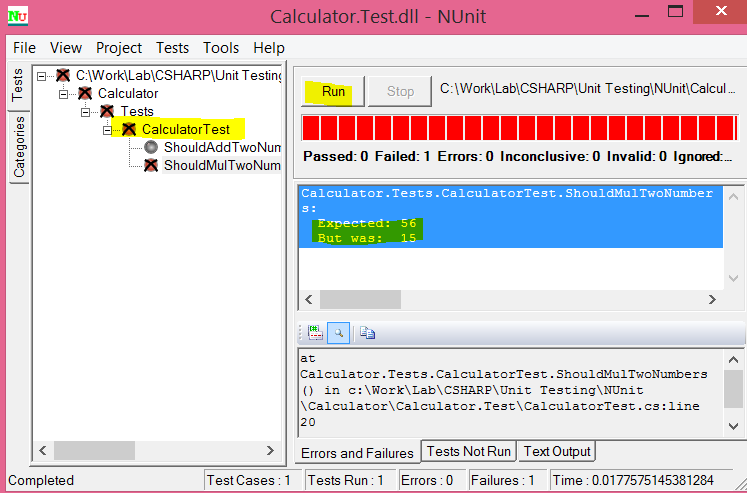Click failed status icon beside ShouldMulTwoNum test
Image resolution: width=747 pixels, height=493 pixels.
point(151,165)
